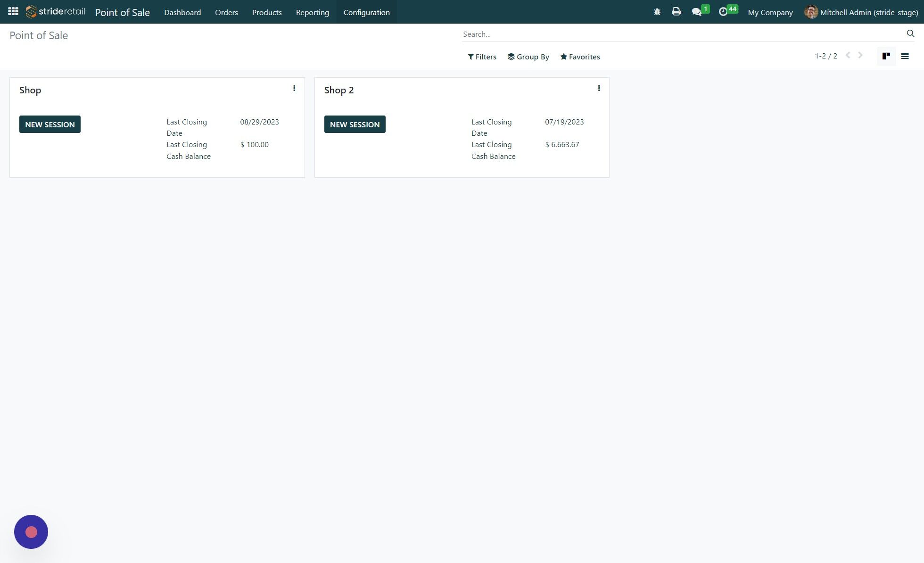Switch to the Reporting menu
Image resolution: width=924 pixels, height=563 pixels.
coord(312,12)
